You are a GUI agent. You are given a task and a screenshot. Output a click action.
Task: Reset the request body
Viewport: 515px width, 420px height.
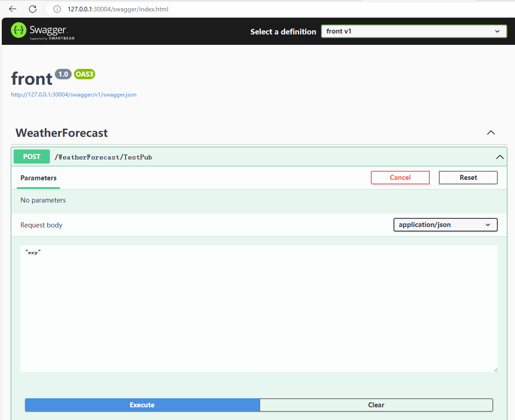468,178
